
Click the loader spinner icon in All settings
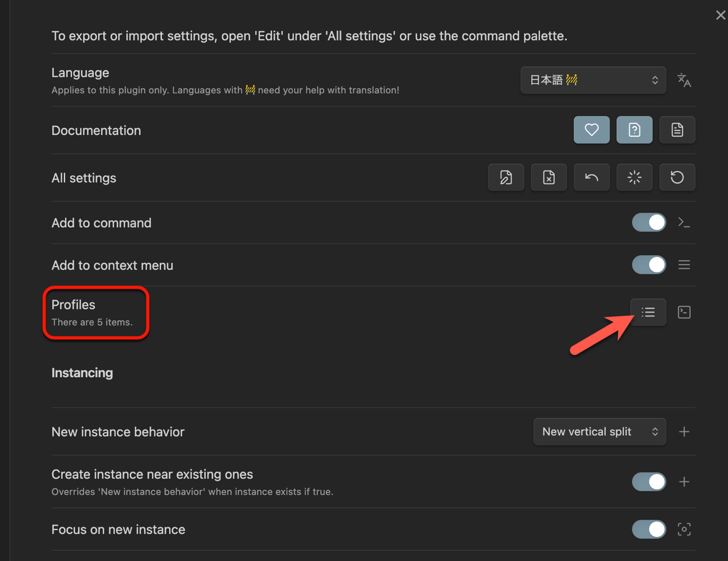634,178
